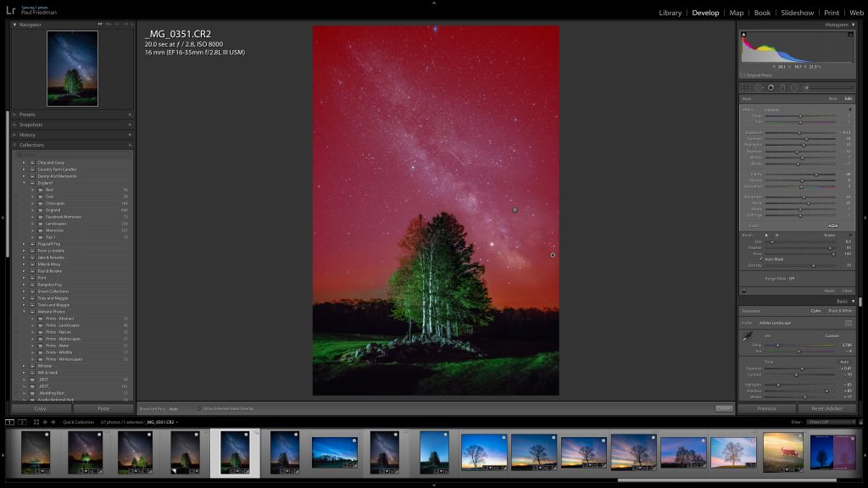
Task: Toggle shadow clipping indicator in histogram
Action: tap(743, 34)
